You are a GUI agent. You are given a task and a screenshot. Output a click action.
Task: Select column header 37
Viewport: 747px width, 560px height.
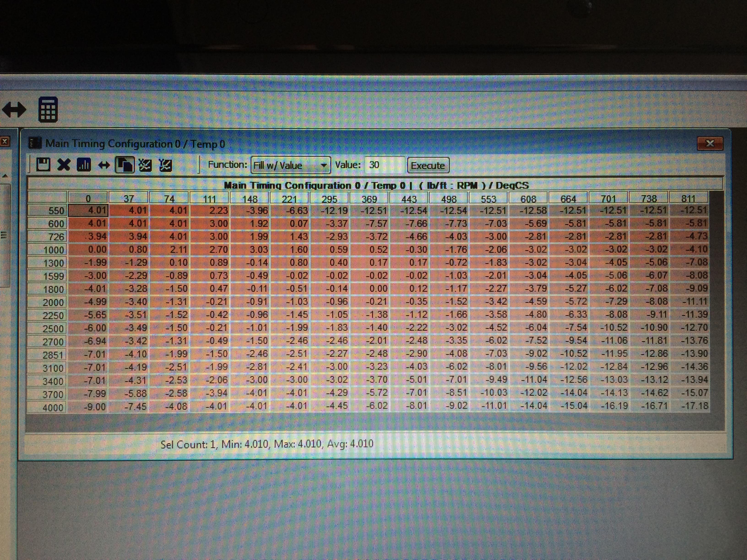(x=129, y=198)
